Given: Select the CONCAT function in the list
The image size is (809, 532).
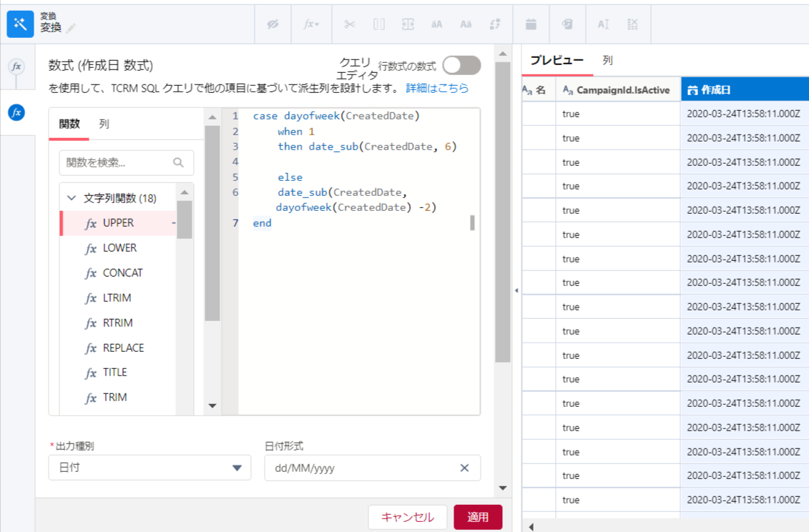Looking at the screenshot, I should pos(122,273).
